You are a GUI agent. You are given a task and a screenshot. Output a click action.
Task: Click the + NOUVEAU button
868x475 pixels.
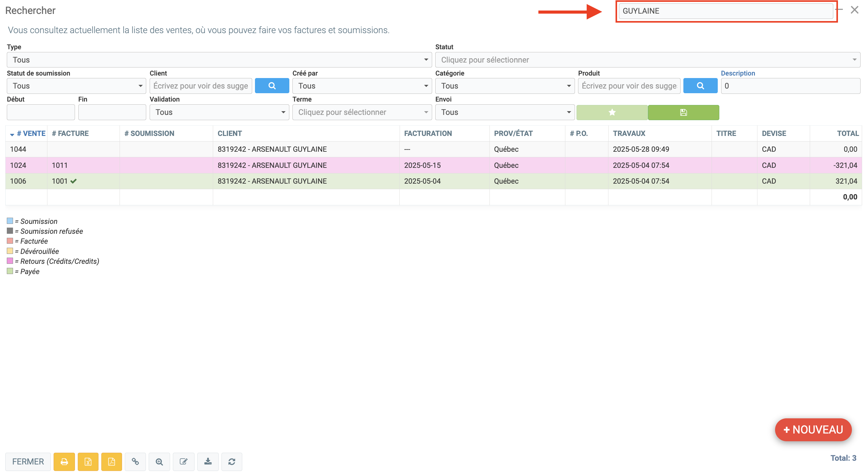[813, 429]
